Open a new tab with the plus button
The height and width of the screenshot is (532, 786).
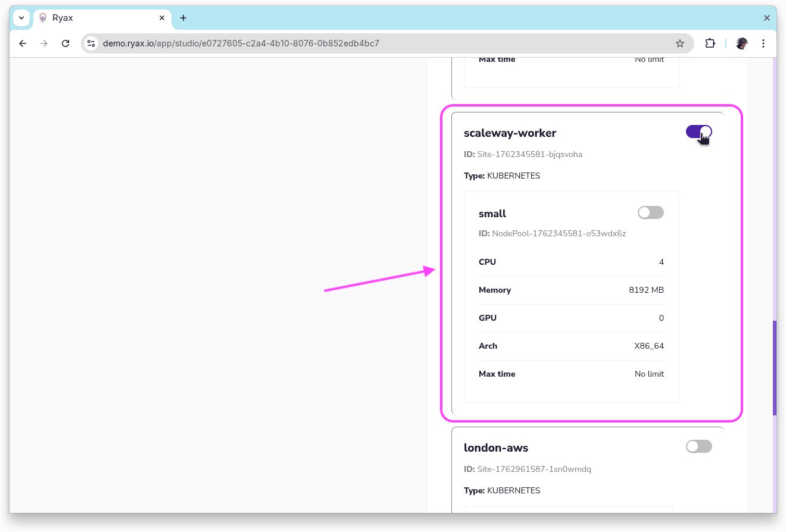(183, 18)
